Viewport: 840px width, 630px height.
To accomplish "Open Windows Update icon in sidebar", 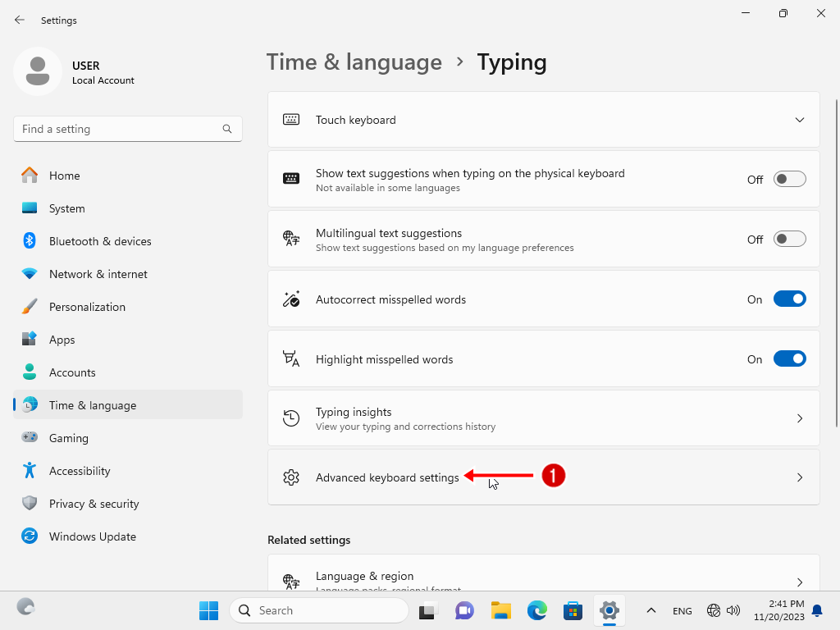I will 30,536.
